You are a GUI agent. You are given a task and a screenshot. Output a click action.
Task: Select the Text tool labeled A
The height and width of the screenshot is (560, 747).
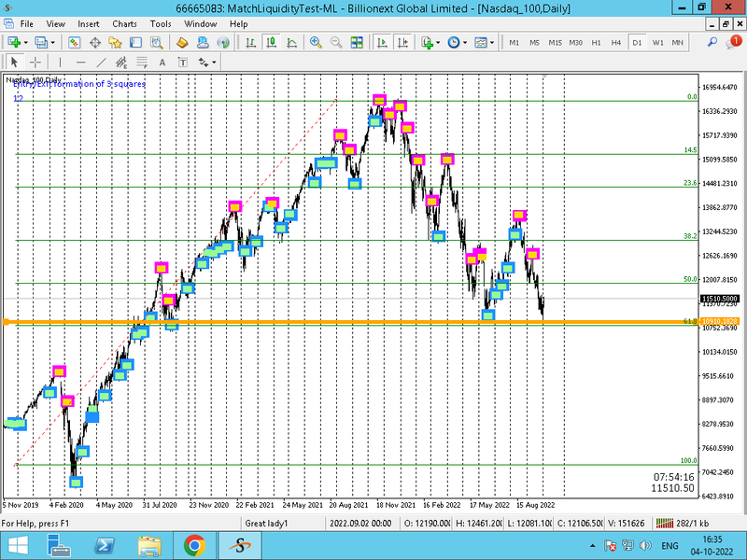click(162, 63)
